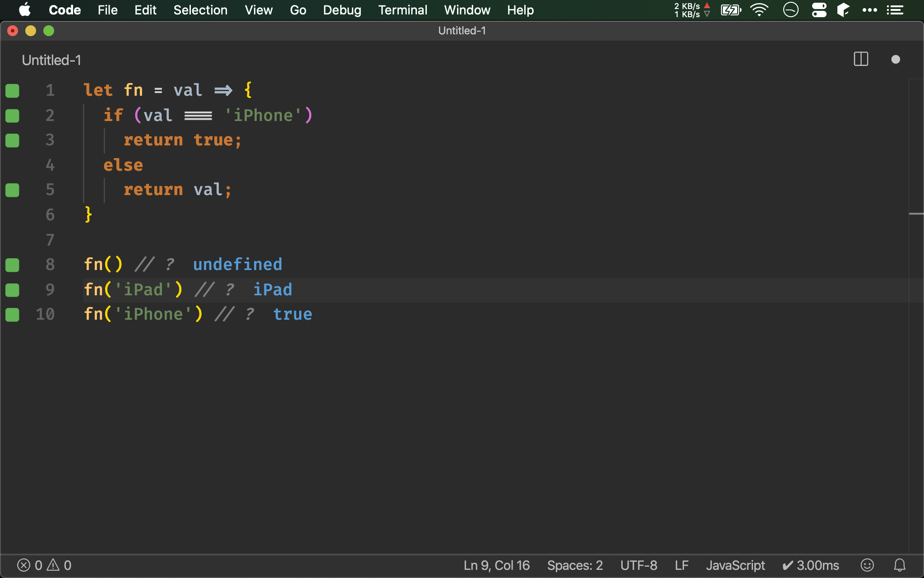Click the errors count icon in status bar
Image resolution: width=924 pixels, height=578 pixels.
click(x=24, y=565)
